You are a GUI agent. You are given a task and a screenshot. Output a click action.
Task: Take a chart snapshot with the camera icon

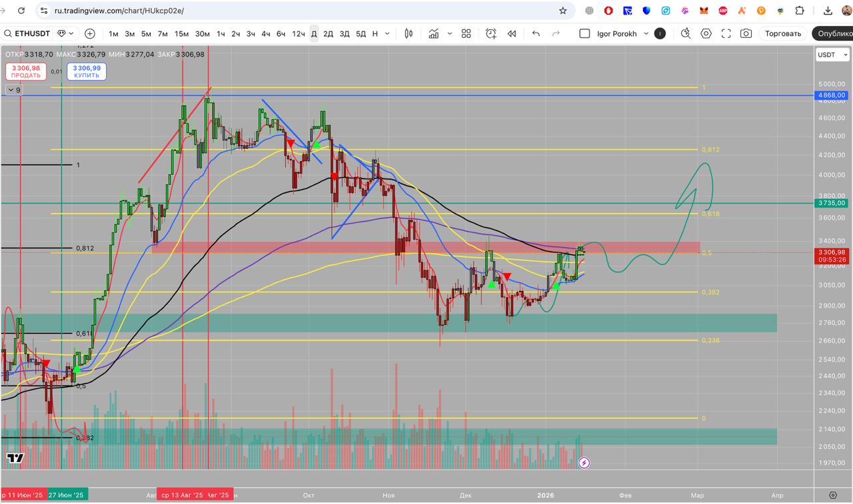746,34
